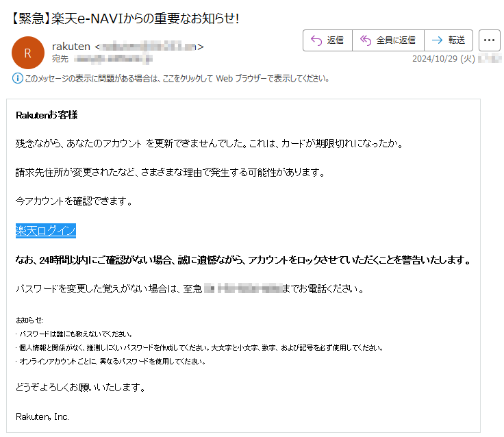
Task: Click the Rakuten, Inc. signature
Action: coord(42,416)
